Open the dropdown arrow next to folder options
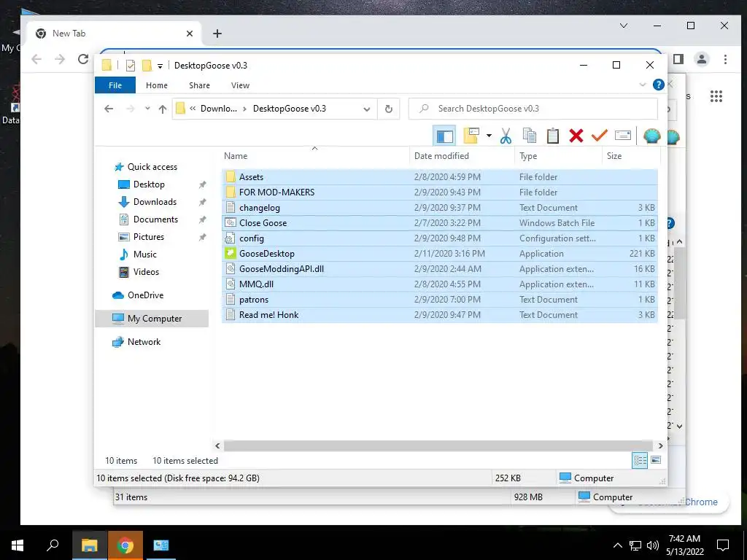Viewport: 747px width, 560px height. coord(489,136)
